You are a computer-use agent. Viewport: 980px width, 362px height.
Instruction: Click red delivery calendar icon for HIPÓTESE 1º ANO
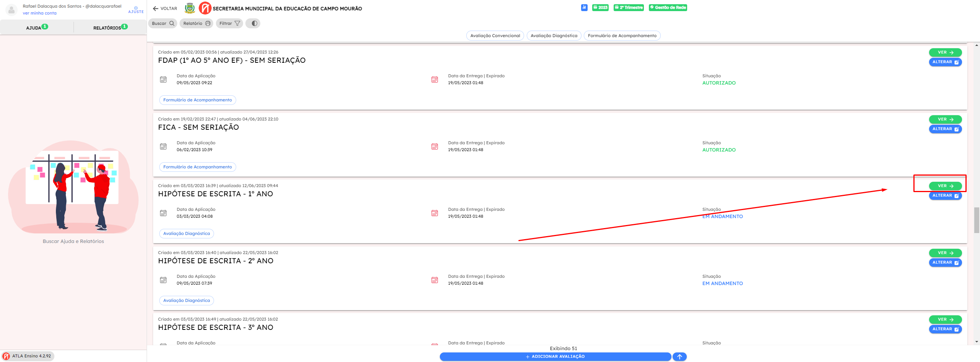pos(434,213)
